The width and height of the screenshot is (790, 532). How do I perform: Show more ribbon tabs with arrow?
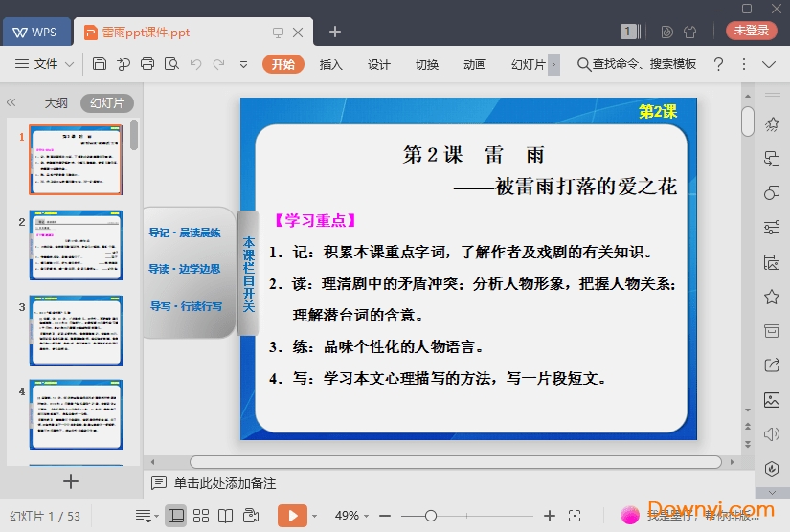tap(553, 64)
